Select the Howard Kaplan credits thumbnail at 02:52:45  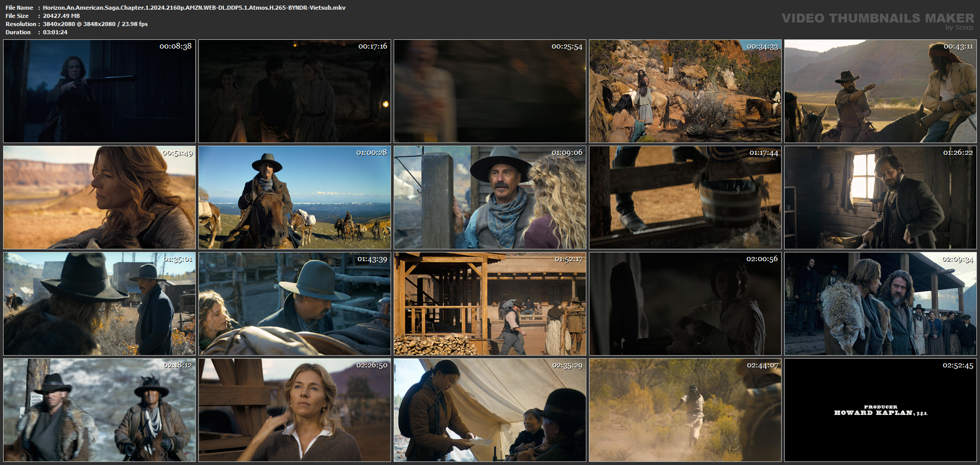pos(880,410)
